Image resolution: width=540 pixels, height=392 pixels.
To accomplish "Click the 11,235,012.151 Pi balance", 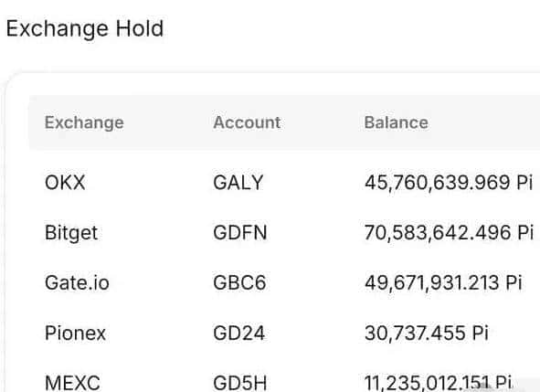I will (438, 383).
